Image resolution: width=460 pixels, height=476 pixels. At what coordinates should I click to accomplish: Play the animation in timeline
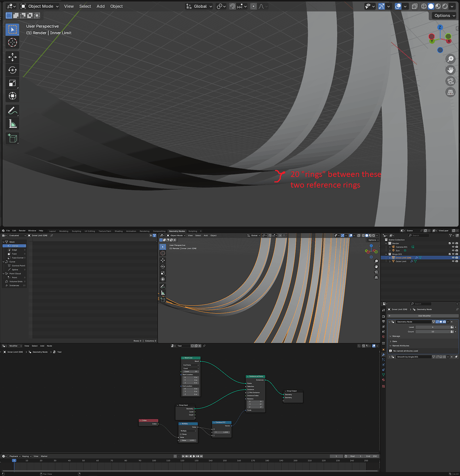(194, 456)
